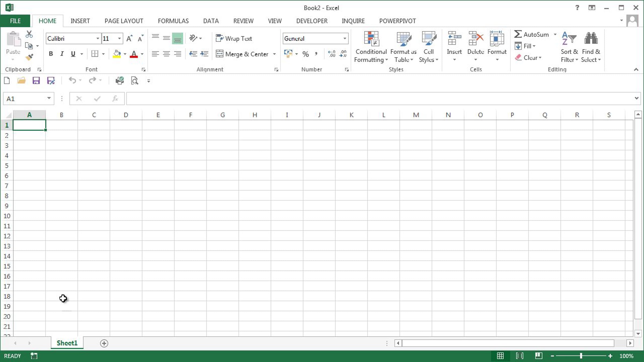
Task: Click the Print Preview magnifier icon
Action: click(134, 80)
